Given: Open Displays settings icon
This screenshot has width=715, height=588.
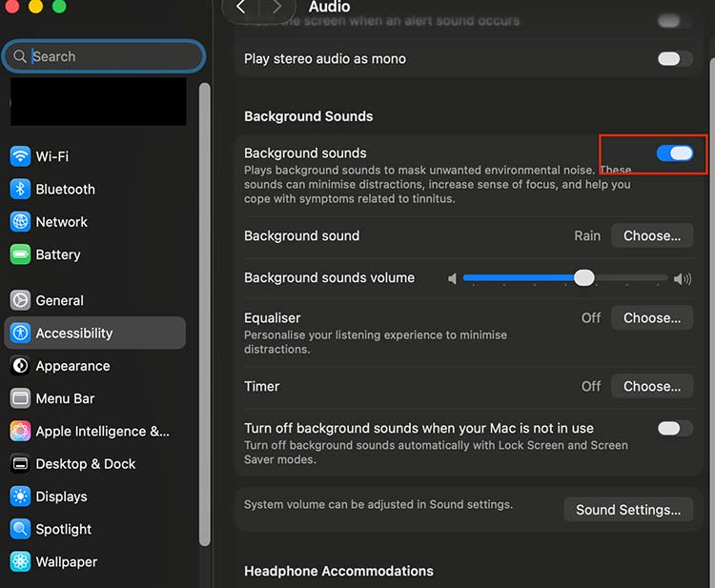Looking at the screenshot, I should tap(20, 497).
